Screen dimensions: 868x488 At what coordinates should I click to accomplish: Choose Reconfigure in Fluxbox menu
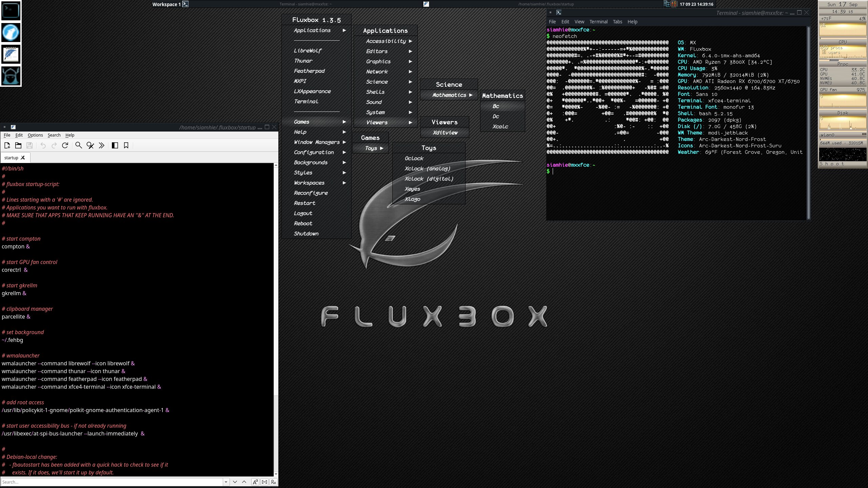click(317, 193)
